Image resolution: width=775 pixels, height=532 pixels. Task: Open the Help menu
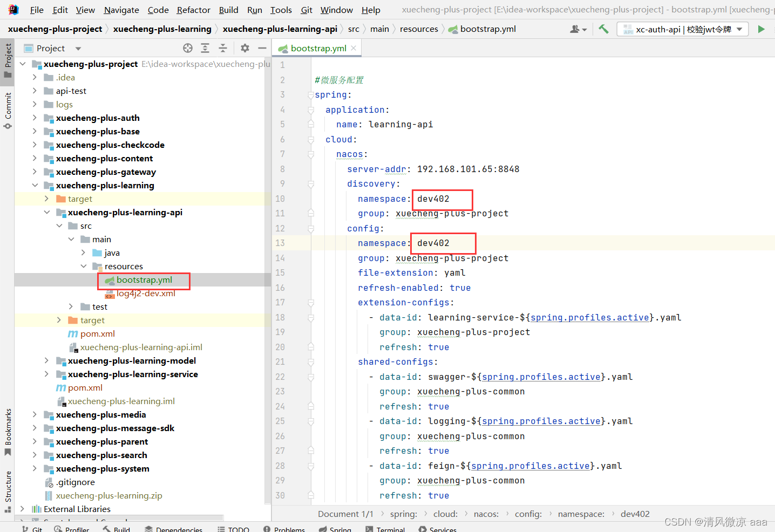click(371, 10)
